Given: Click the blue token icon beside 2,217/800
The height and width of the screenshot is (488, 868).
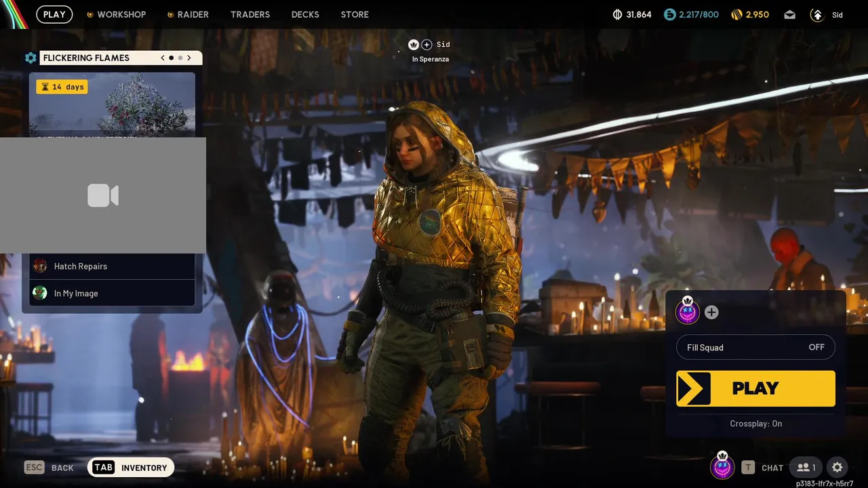Looking at the screenshot, I should tap(670, 14).
